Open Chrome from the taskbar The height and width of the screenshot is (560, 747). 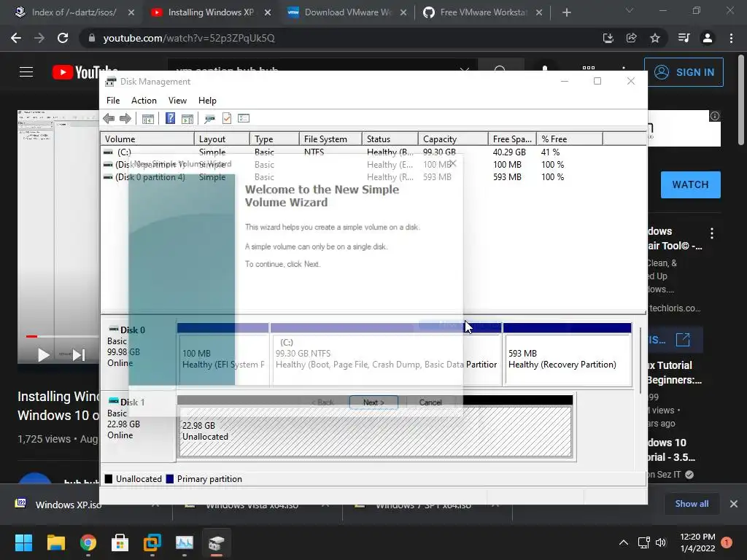(88, 542)
